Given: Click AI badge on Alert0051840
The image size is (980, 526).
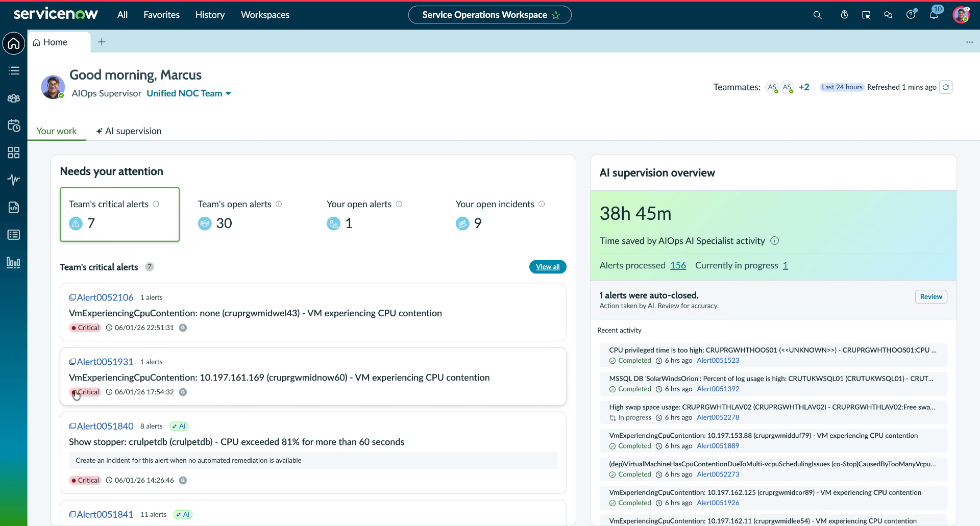Looking at the screenshot, I should tap(179, 427).
